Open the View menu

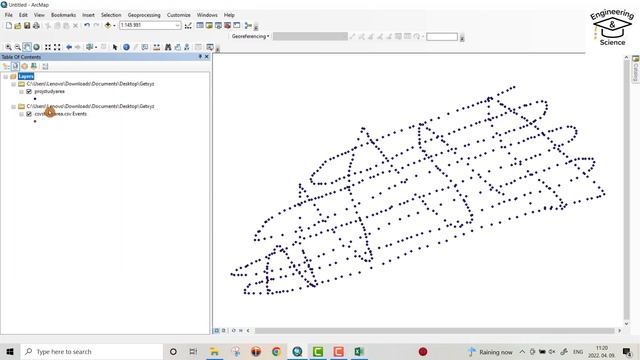[39, 15]
